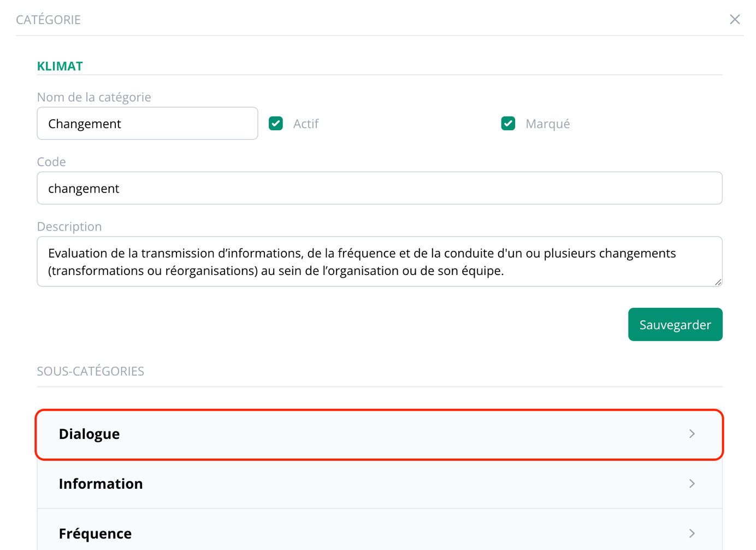This screenshot has width=756, height=550.
Task: Open the Fréquence sub-category title
Action: point(95,534)
